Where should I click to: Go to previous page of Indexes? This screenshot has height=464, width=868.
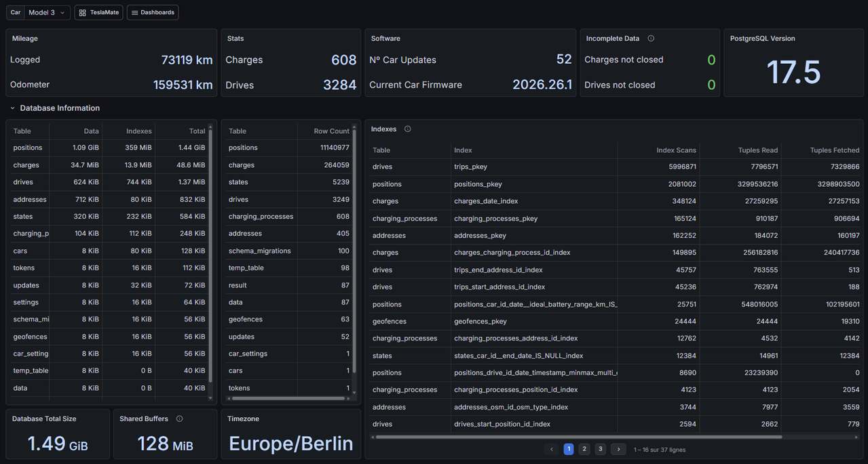[x=551, y=449]
